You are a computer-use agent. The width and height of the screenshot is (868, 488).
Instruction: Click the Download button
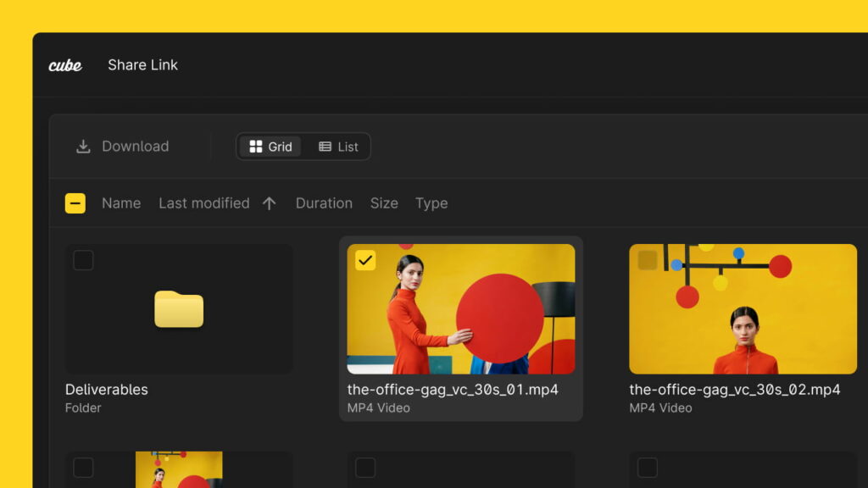coord(122,146)
